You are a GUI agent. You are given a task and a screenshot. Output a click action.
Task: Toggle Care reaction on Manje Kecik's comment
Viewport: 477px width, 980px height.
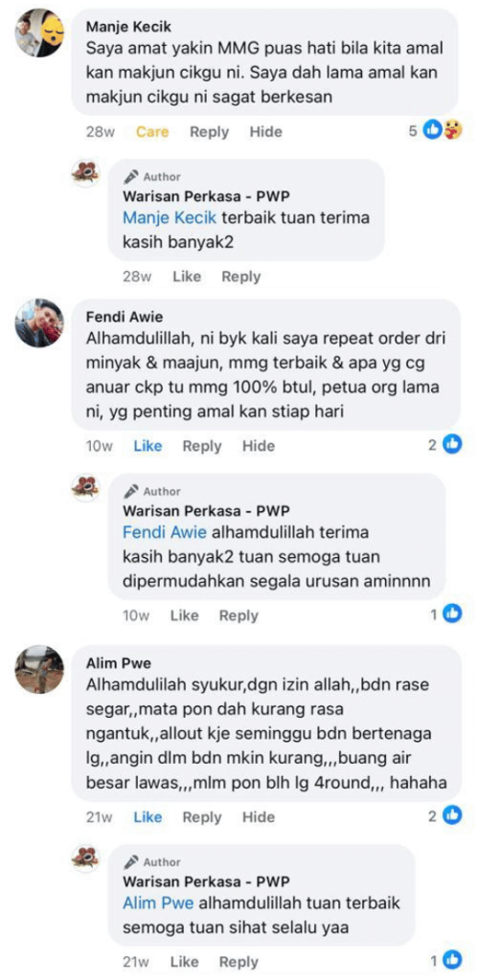coord(152,132)
